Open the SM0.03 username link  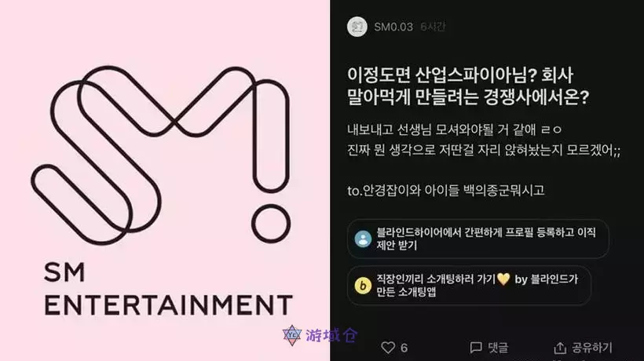393,27
